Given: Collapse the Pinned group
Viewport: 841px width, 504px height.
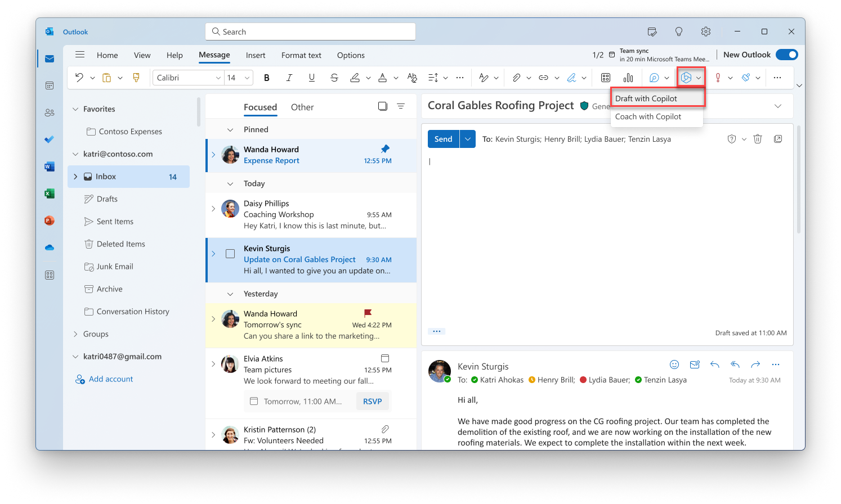Looking at the screenshot, I should [x=230, y=130].
